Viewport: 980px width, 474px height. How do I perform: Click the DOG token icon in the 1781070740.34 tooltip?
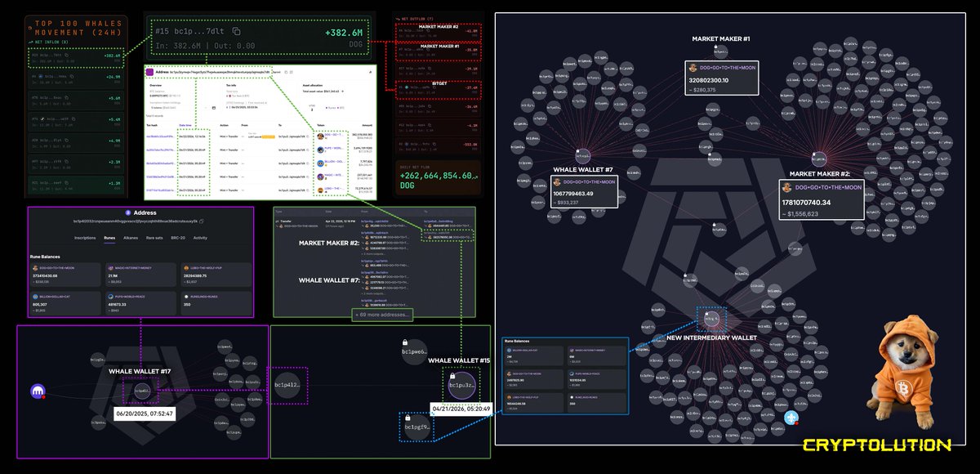[788, 187]
